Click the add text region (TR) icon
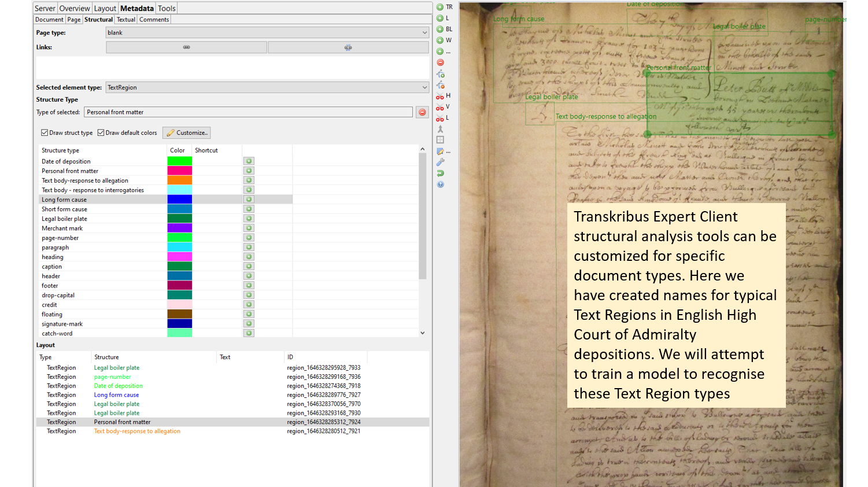 440,7
